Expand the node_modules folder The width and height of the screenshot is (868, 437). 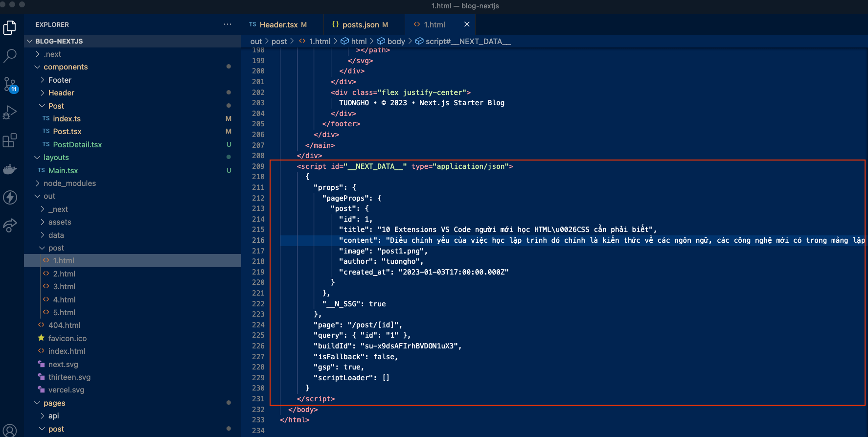[x=69, y=184]
